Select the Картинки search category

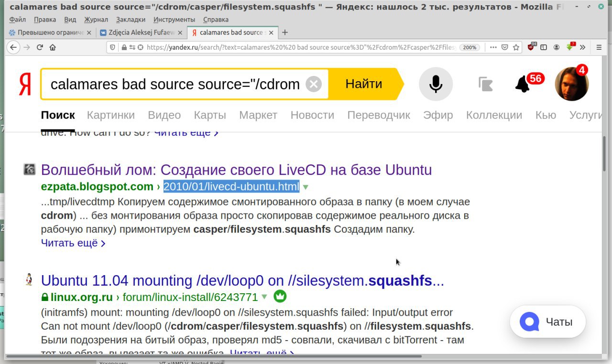111,115
